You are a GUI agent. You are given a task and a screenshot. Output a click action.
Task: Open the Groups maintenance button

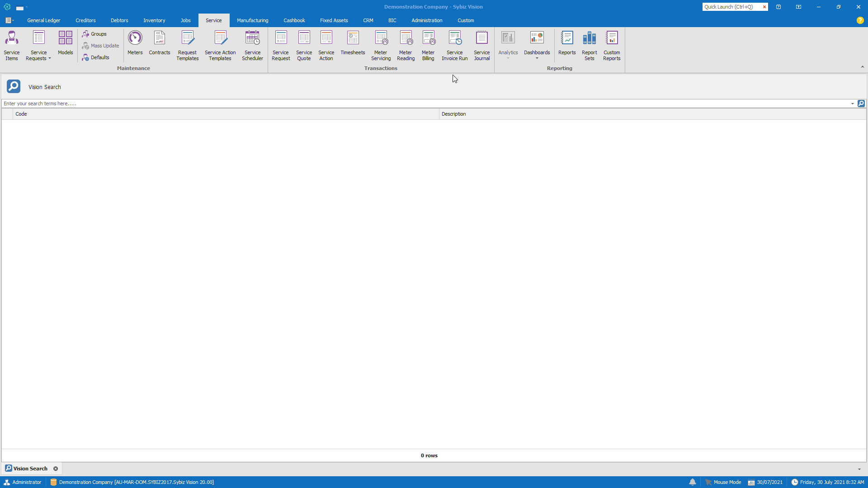(95, 34)
